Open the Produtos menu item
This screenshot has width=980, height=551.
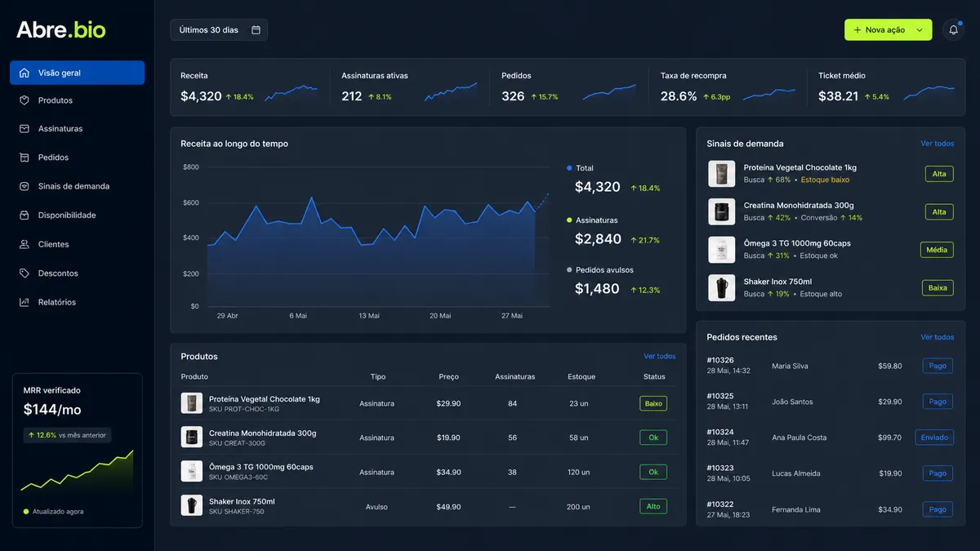pyautogui.click(x=78, y=100)
